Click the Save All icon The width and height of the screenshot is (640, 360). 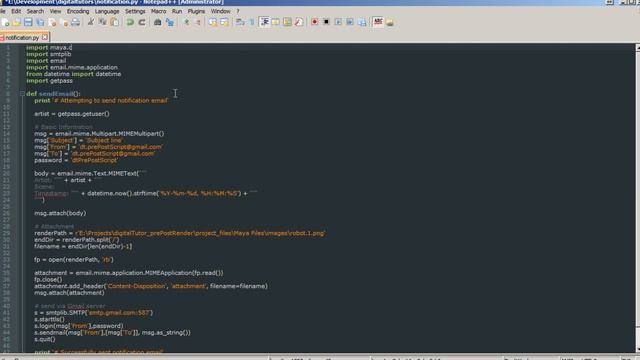pyautogui.click(x=40, y=22)
